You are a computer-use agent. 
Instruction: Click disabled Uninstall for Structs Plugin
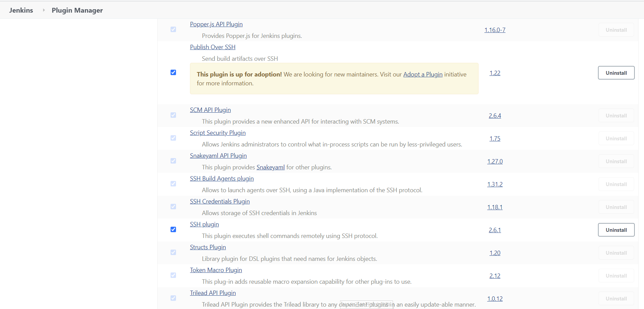click(x=616, y=253)
